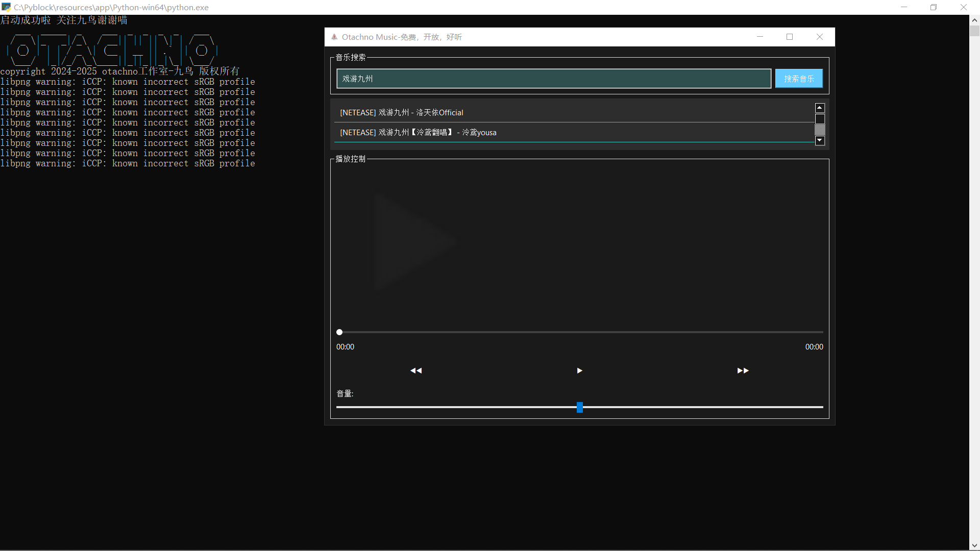Click the results list scroll-up arrow

(820, 108)
